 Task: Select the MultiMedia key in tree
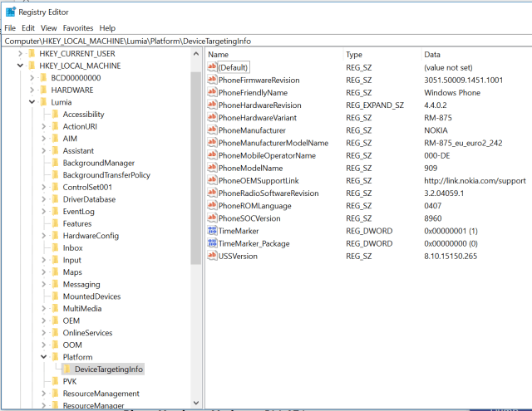(x=82, y=308)
